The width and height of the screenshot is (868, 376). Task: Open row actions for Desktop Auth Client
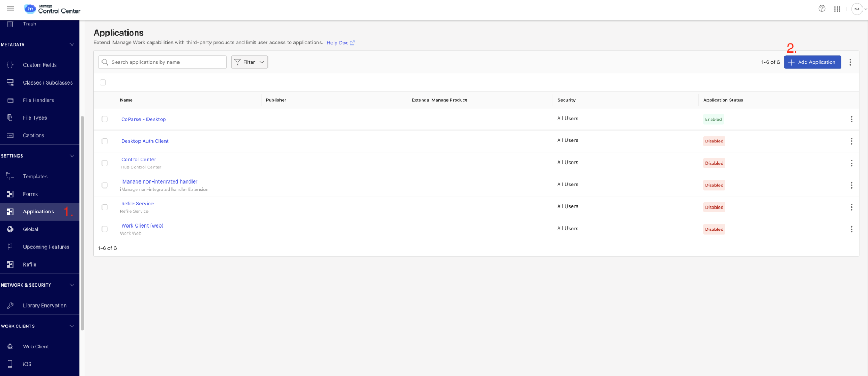851,141
